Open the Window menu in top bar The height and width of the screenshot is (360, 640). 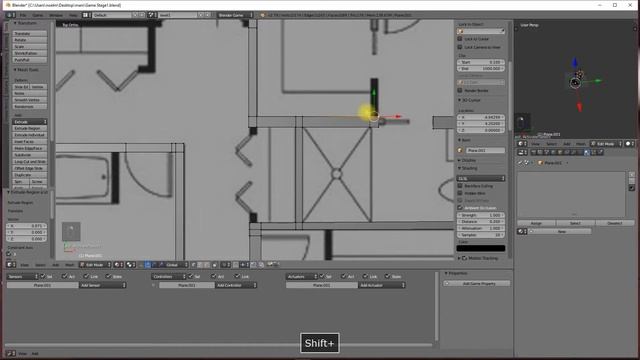pyautogui.click(x=56, y=15)
